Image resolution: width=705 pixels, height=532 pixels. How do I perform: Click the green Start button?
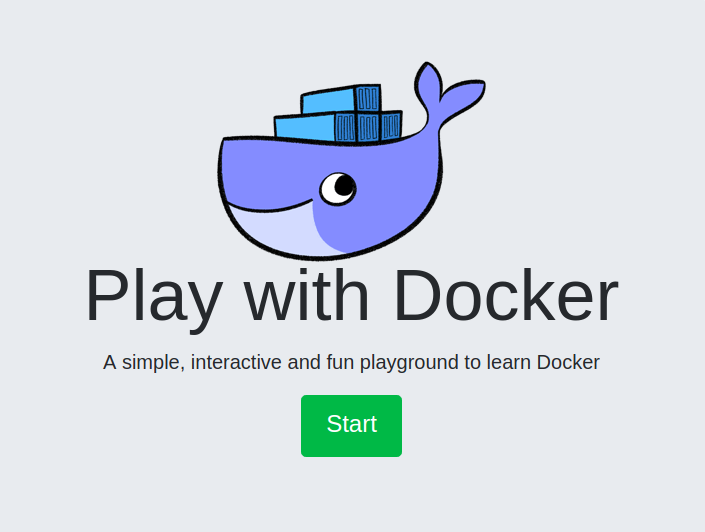pos(351,425)
